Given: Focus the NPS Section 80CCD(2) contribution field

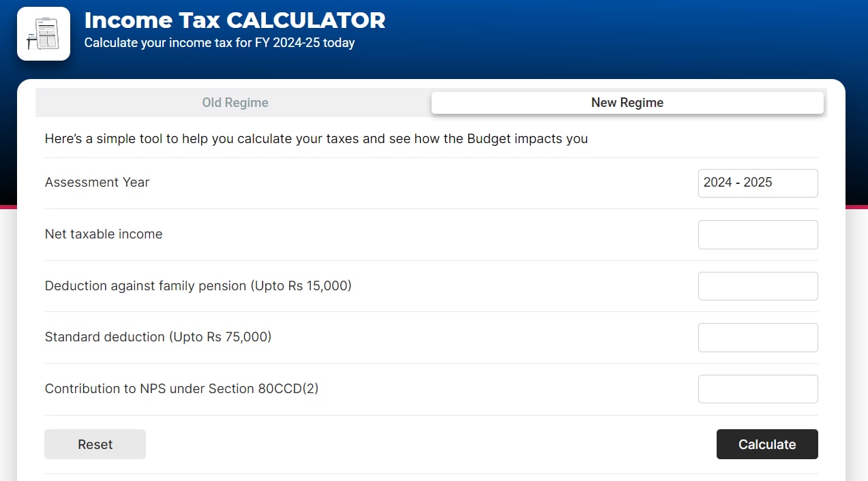Looking at the screenshot, I should (758, 389).
